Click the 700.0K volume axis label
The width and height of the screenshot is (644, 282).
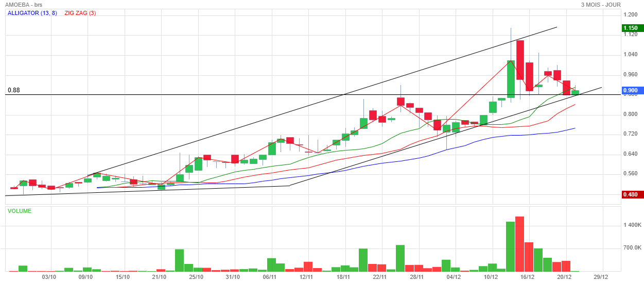point(632,248)
